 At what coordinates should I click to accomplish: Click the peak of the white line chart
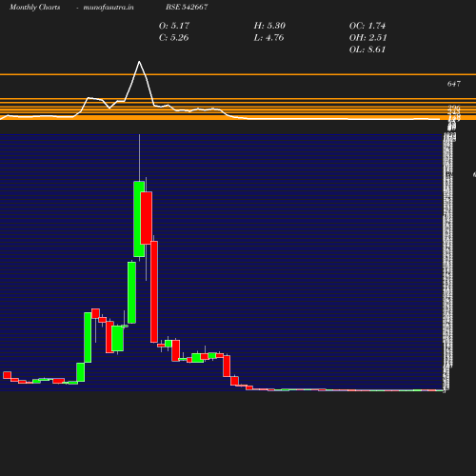coord(139,62)
